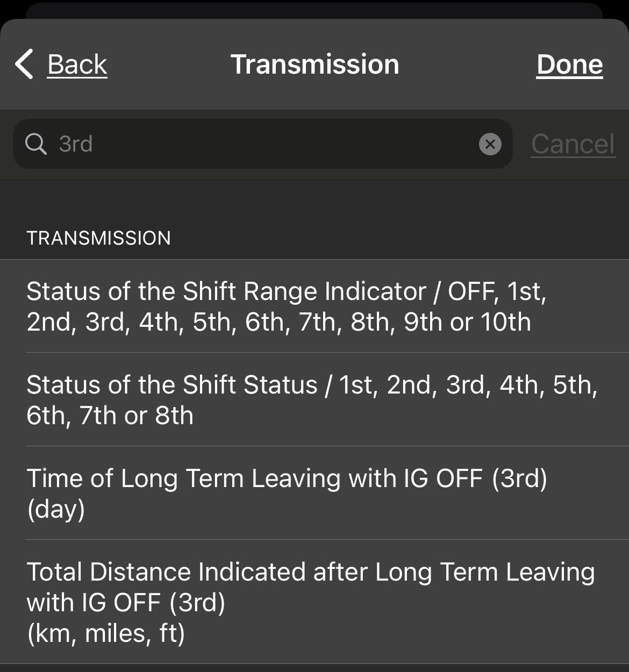Tap the '6th, 7th or 8th' line

pyautogui.click(x=110, y=415)
